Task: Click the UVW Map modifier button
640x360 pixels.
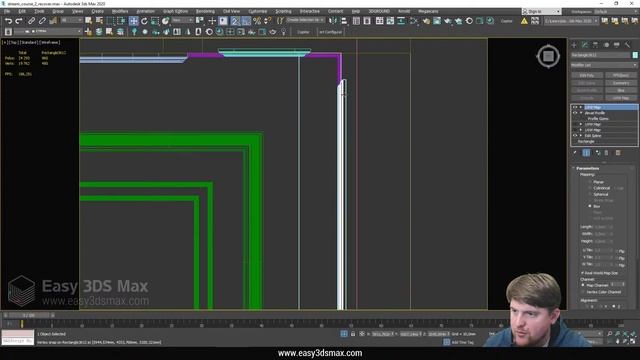Action: click(620, 98)
